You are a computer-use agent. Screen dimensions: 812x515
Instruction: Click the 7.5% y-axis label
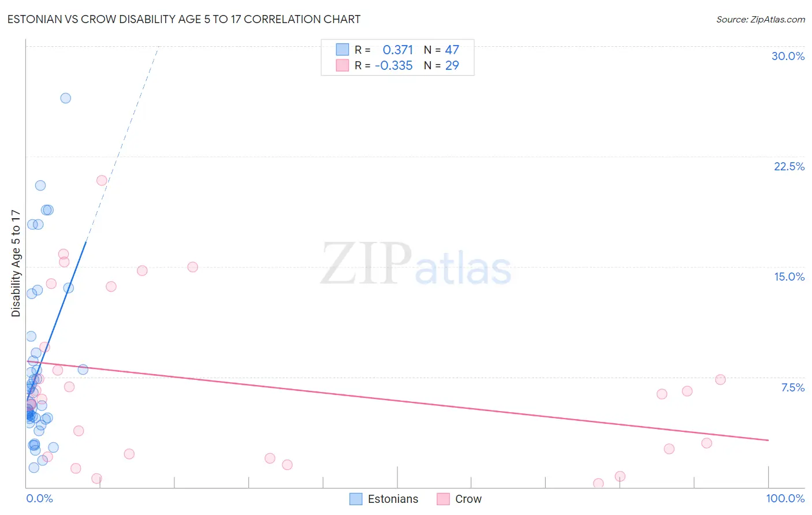tap(792, 387)
